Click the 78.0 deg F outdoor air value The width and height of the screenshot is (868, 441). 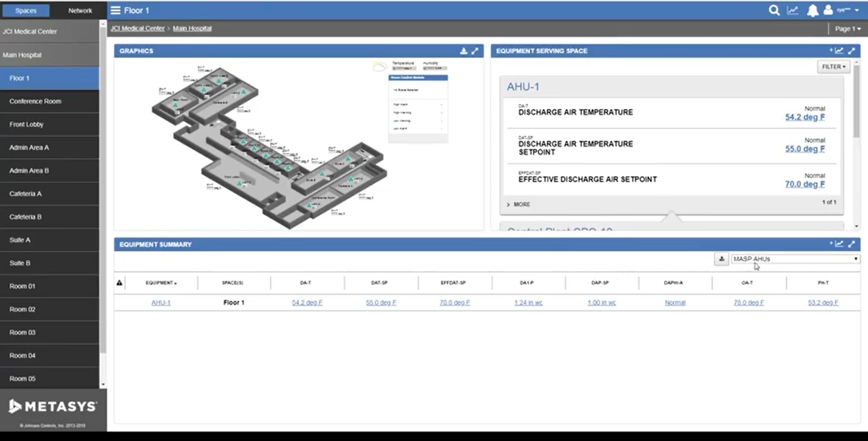click(748, 302)
